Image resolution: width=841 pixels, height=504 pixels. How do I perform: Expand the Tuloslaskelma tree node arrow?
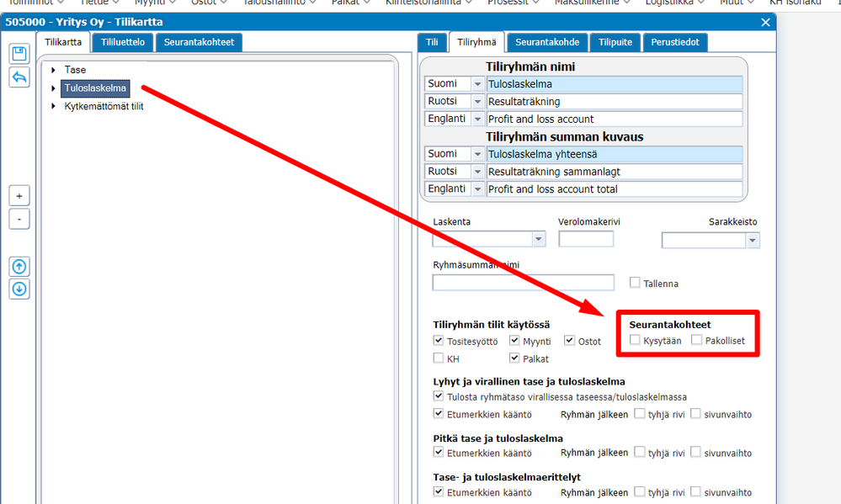tap(53, 88)
